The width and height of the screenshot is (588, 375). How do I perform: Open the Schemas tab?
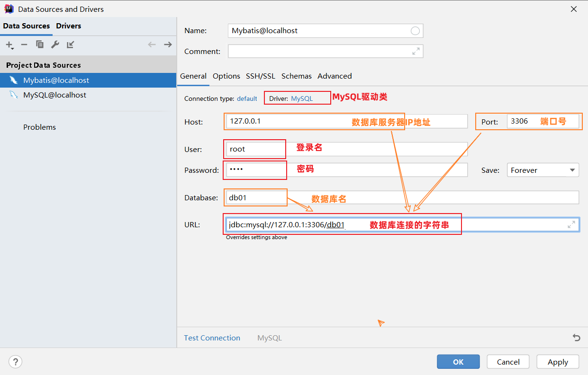click(x=297, y=76)
